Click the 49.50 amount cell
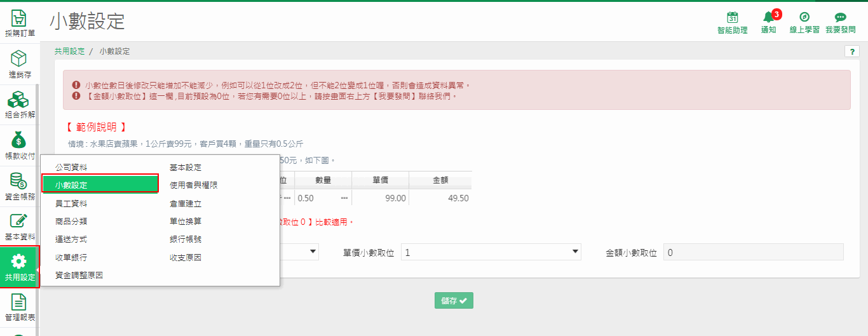This screenshot has height=336, width=868. (442, 198)
